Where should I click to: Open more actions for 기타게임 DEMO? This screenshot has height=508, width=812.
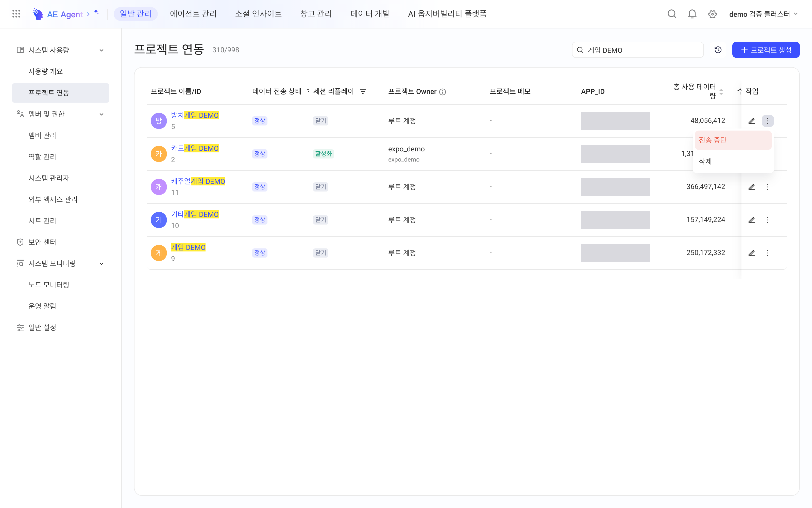tap(768, 220)
